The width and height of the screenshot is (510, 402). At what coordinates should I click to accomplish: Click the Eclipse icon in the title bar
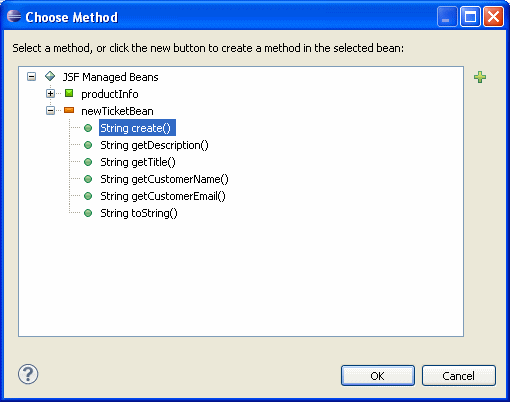[x=14, y=16]
